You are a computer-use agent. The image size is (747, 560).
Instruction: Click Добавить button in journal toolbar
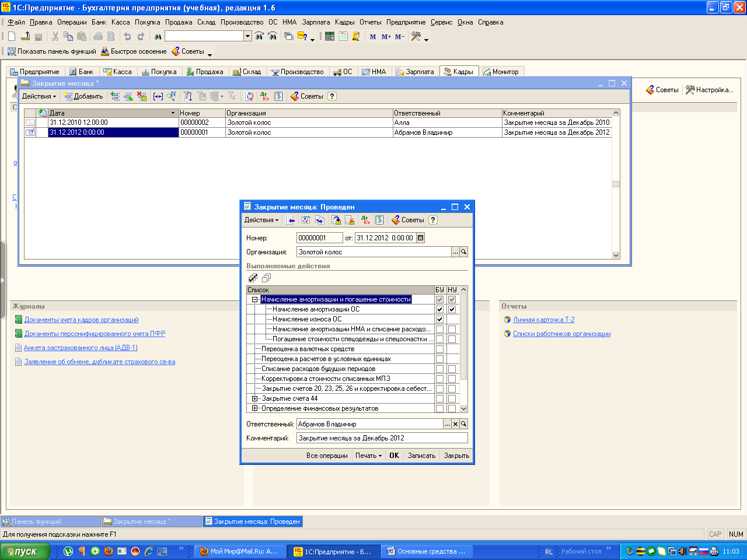tap(83, 96)
